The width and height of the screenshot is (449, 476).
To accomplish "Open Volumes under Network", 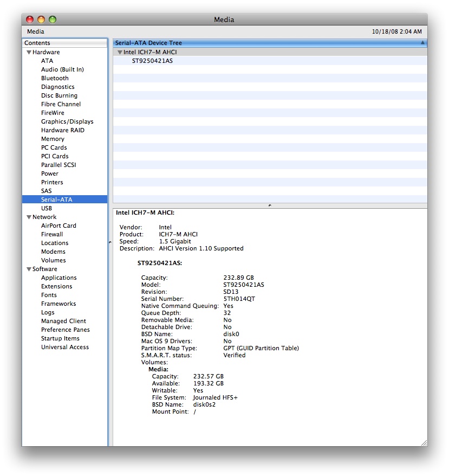I will (x=54, y=260).
